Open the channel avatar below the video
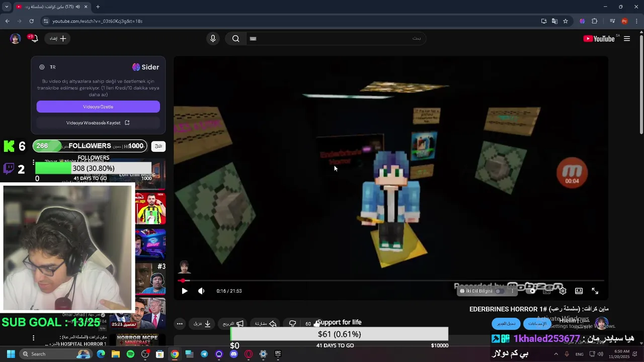The image size is (644, 362). [602, 324]
